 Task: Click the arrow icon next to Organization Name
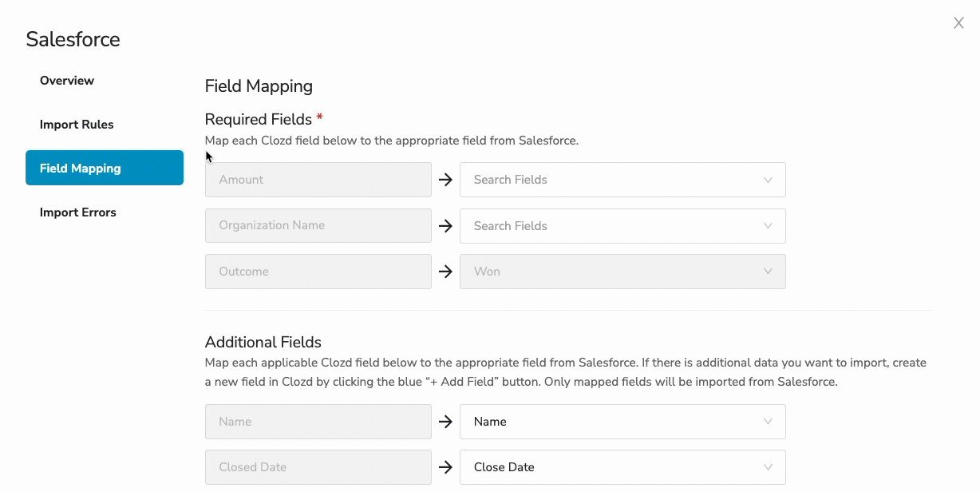point(445,226)
